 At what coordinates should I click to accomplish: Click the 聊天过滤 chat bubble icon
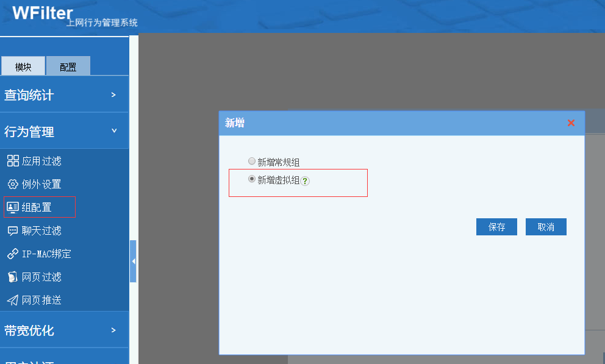[x=13, y=230]
